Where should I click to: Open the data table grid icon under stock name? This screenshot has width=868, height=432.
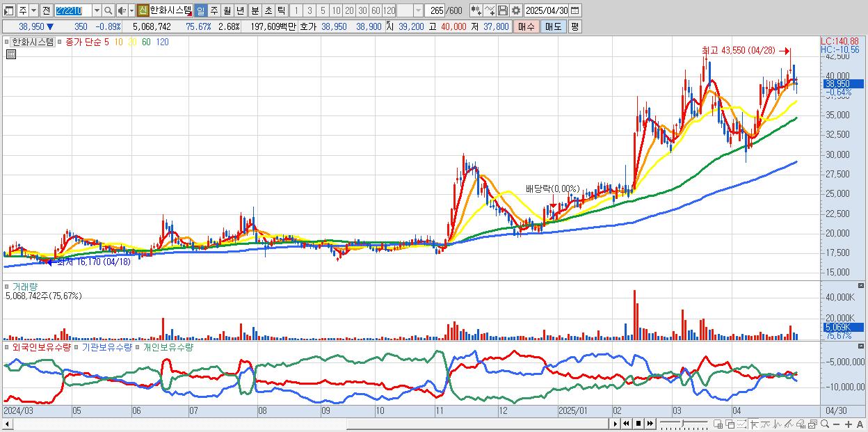11,53
